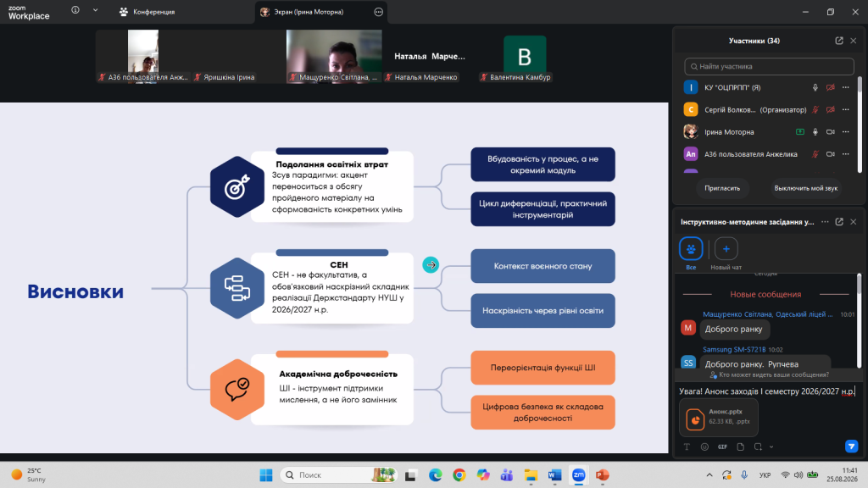Toggle muted microphone of А36 пользователя Анжелика
Viewport: 868px width, 488px height.
pyautogui.click(x=815, y=154)
